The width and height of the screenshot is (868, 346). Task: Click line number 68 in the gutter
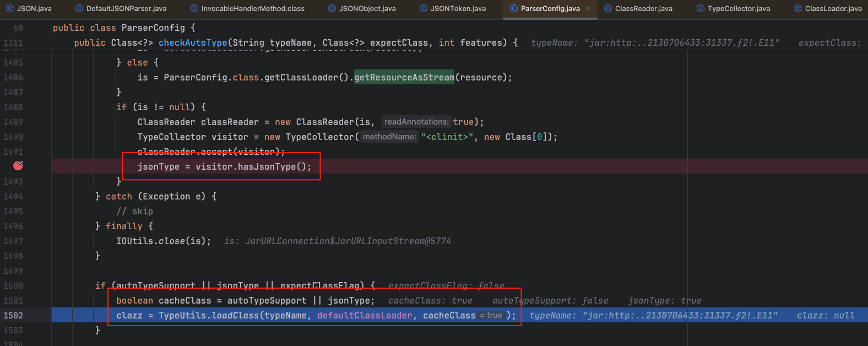18,28
